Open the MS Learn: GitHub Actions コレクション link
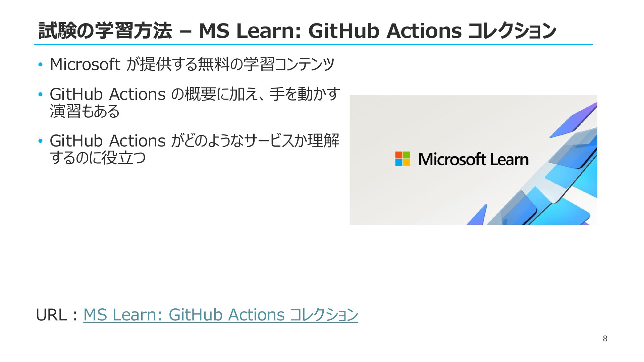The width and height of the screenshot is (644, 362). pos(220,315)
